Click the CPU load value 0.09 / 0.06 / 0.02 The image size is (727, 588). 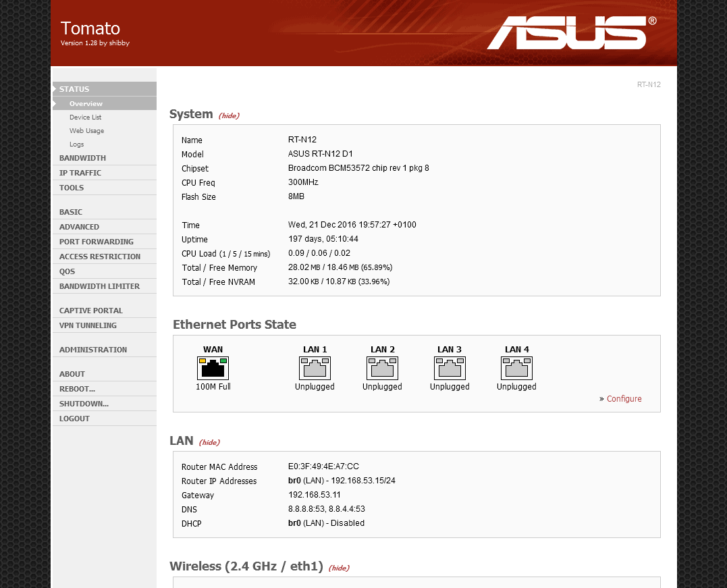click(319, 253)
